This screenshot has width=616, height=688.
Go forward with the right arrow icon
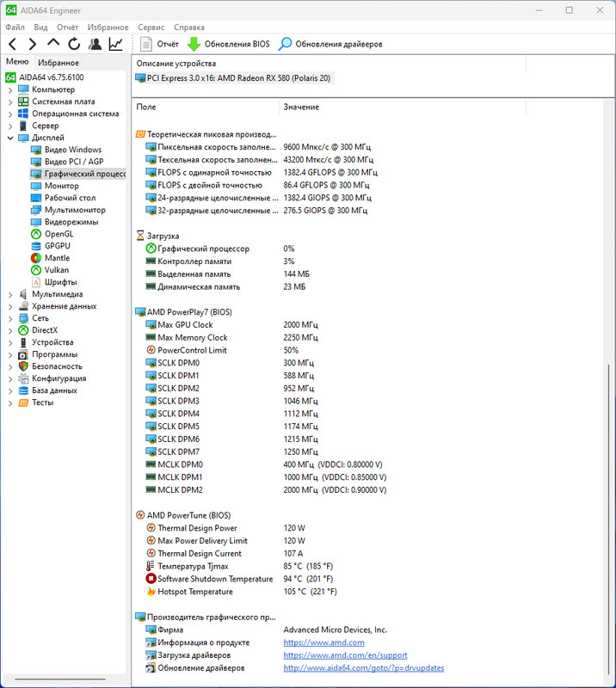click(33, 44)
